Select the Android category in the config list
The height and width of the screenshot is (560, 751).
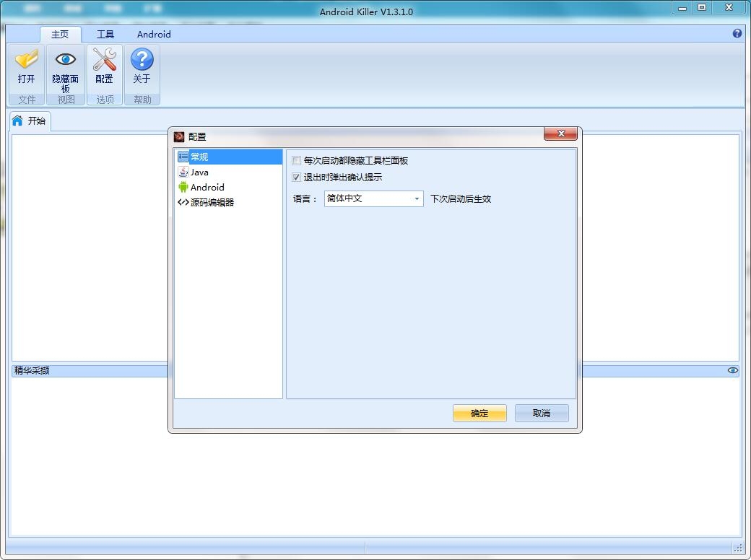click(x=229, y=187)
